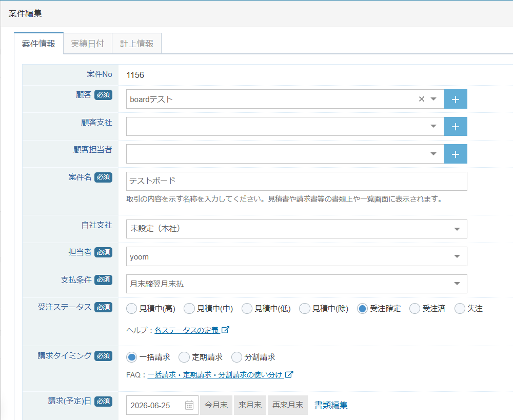Screen dimensions: 513x420
Task: Open the 一括請求・定期請求・分割請求の使い分け FAQ link
Action: 215,375
